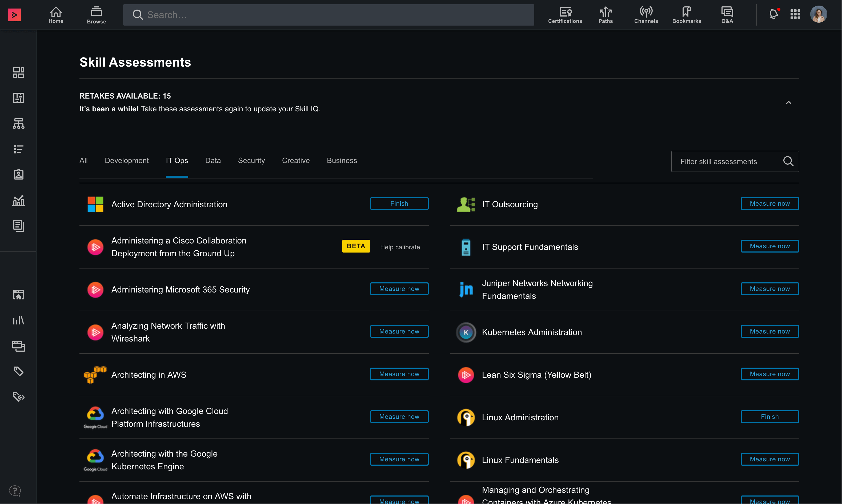The width and height of the screenshot is (842, 504).
Task: Open the Paths navigation icon
Action: pyautogui.click(x=605, y=15)
